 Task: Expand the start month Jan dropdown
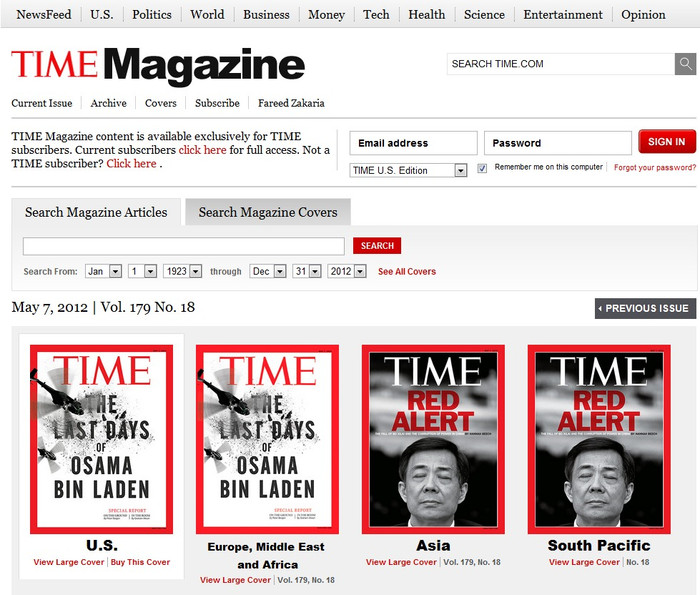103,271
